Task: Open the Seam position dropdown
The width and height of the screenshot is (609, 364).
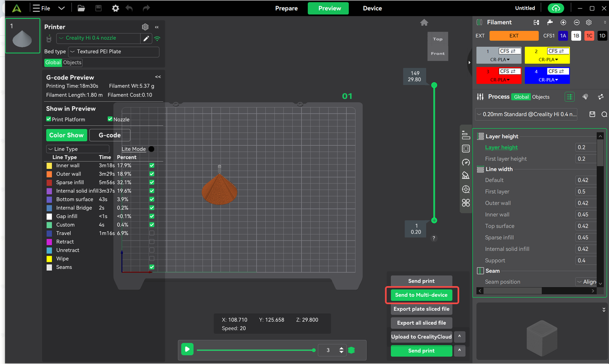Action: [x=586, y=282]
